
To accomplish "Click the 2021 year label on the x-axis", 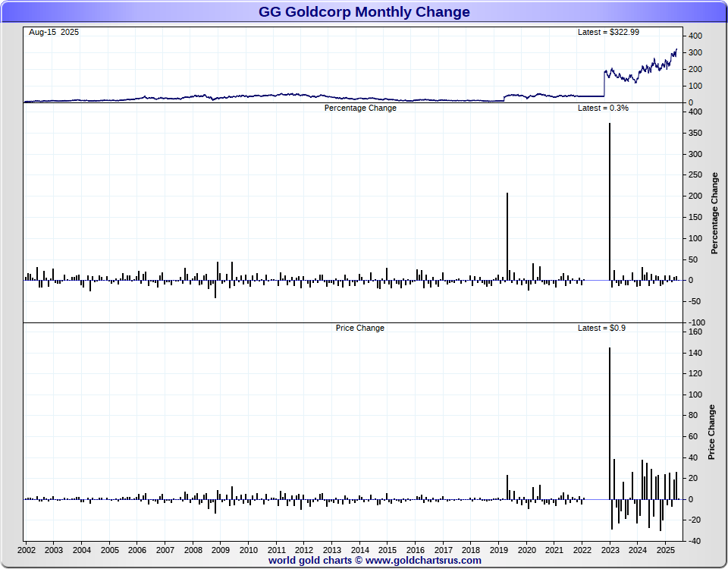I will click(x=554, y=551).
